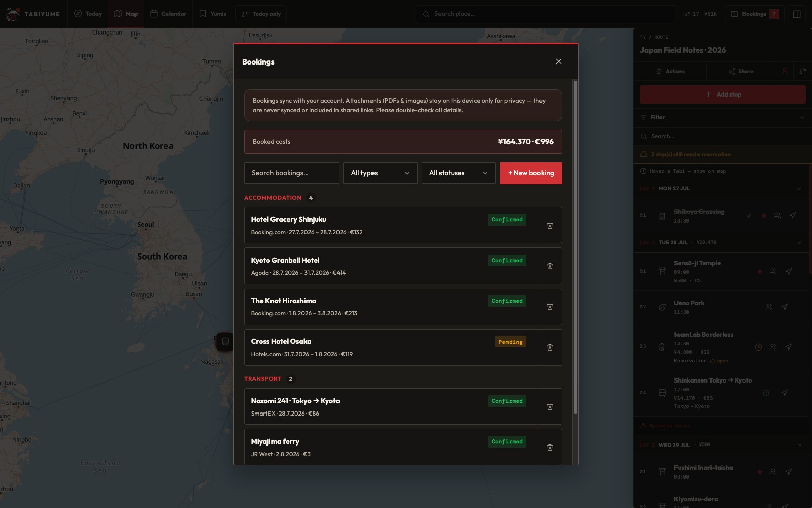The width and height of the screenshot is (812, 508).
Task: Toggle the Today only filter
Action: [x=261, y=14]
